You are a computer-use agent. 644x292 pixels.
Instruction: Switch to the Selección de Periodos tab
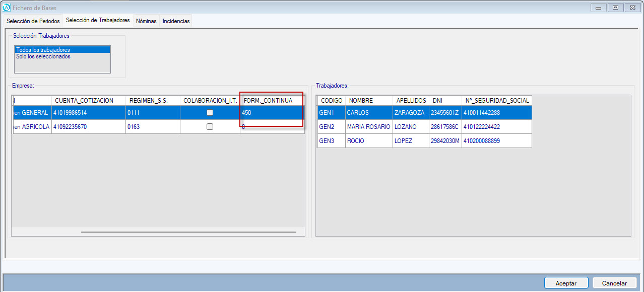(33, 21)
